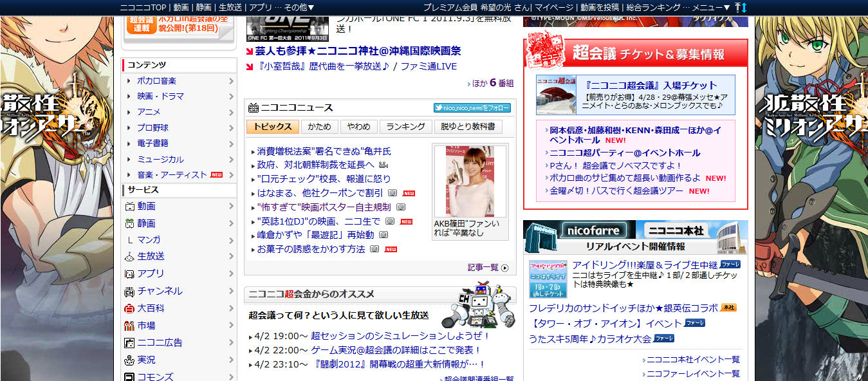Click the 生放送 service icon in sidebar
The width and height of the screenshot is (868, 381).
[129, 256]
